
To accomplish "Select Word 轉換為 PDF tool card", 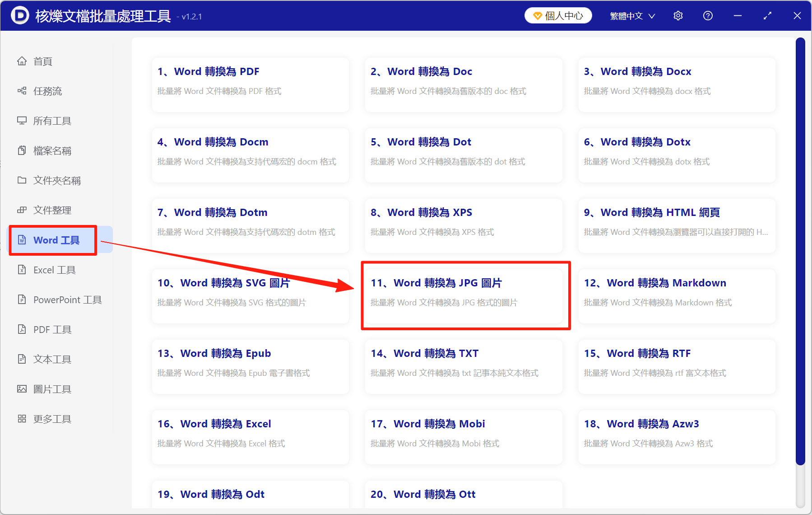I will (x=250, y=84).
